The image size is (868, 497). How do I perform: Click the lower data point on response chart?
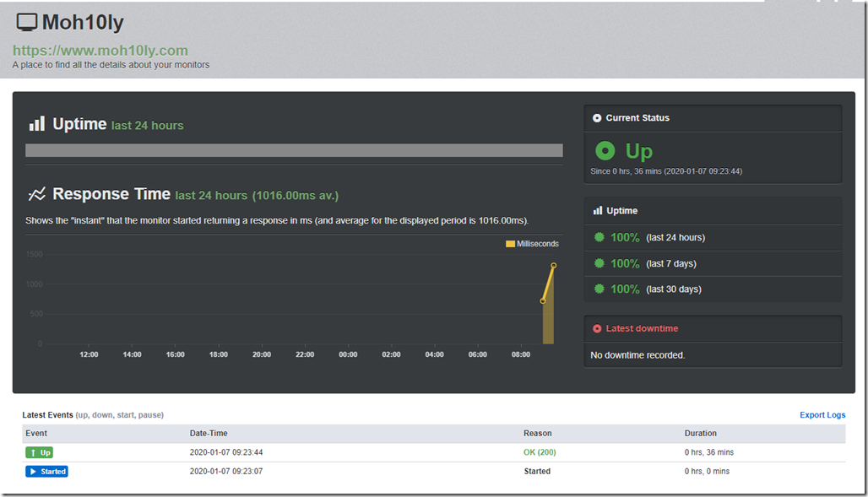(x=543, y=301)
